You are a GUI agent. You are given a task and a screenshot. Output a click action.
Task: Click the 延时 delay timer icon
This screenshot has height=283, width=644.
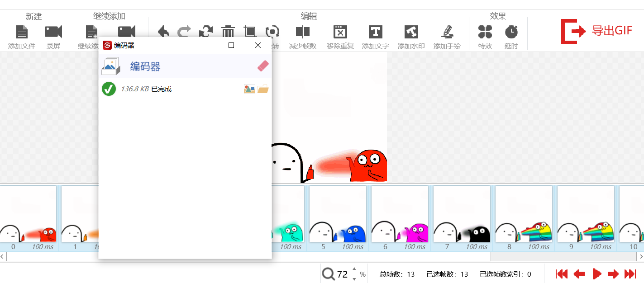click(x=511, y=32)
